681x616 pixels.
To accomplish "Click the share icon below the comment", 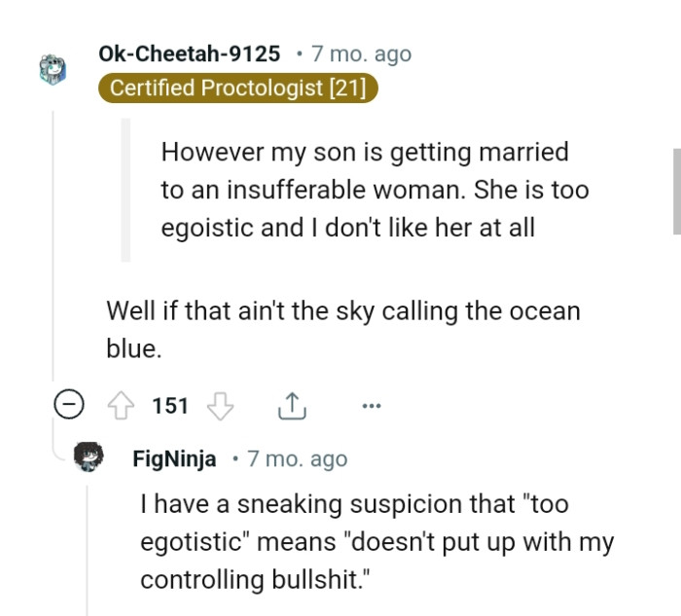I will [291, 407].
